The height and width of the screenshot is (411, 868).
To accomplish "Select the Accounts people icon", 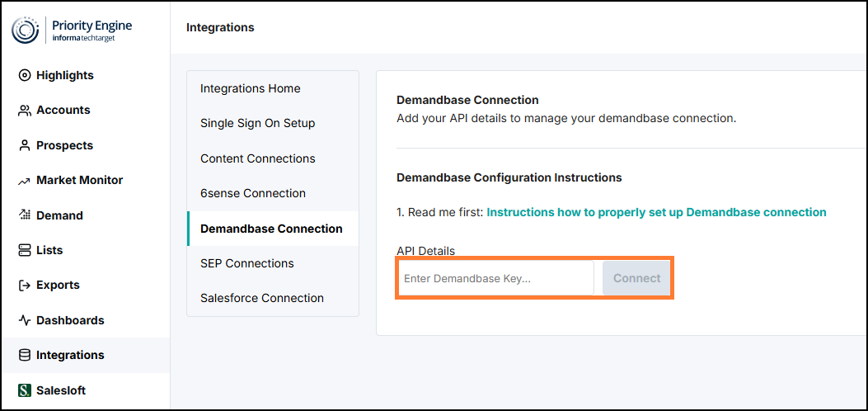I will [x=25, y=111].
